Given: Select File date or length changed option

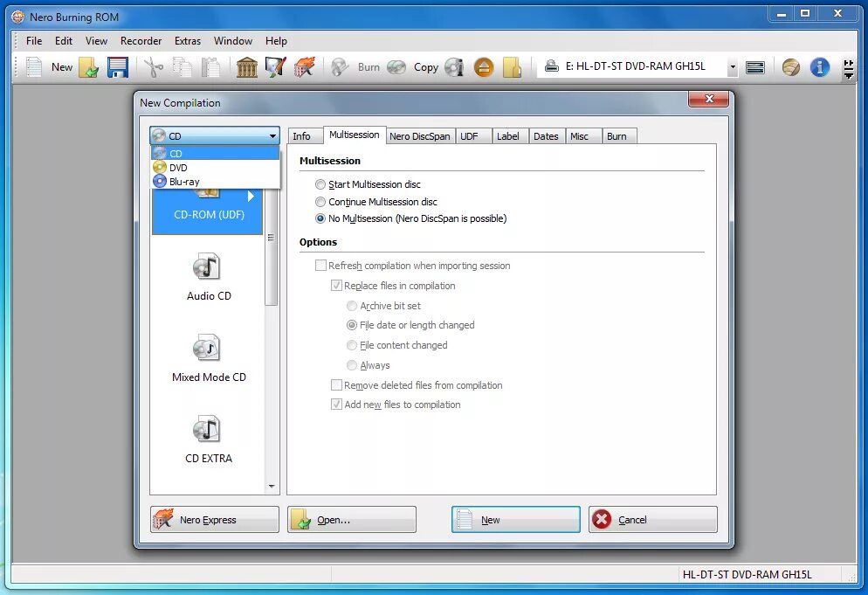Looking at the screenshot, I should [x=352, y=325].
